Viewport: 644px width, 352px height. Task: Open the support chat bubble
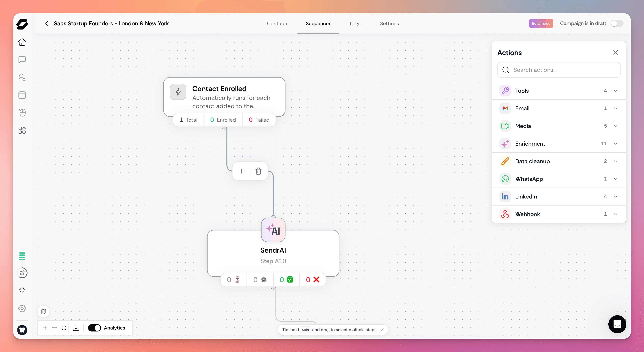(617, 324)
